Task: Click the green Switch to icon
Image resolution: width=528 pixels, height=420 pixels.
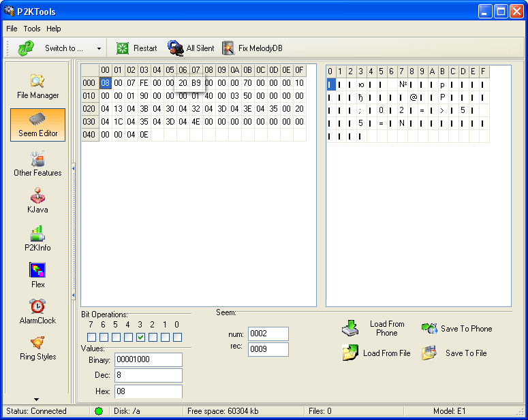Action: [x=26, y=48]
